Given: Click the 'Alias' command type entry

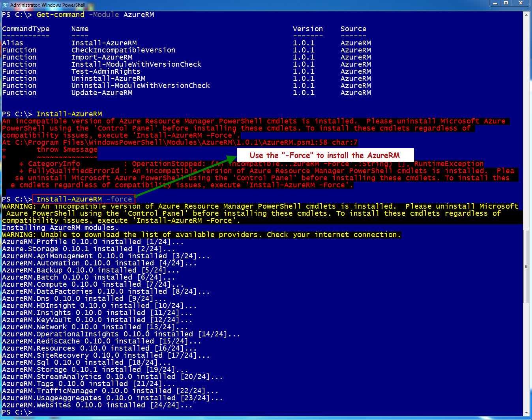Looking at the screenshot, I should click(13, 43).
